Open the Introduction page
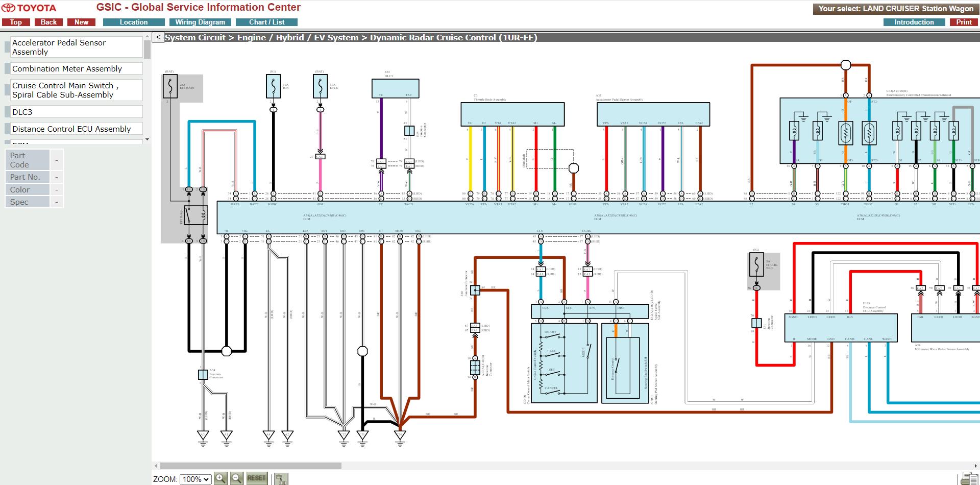980x485 pixels. click(x=914, y=22)
